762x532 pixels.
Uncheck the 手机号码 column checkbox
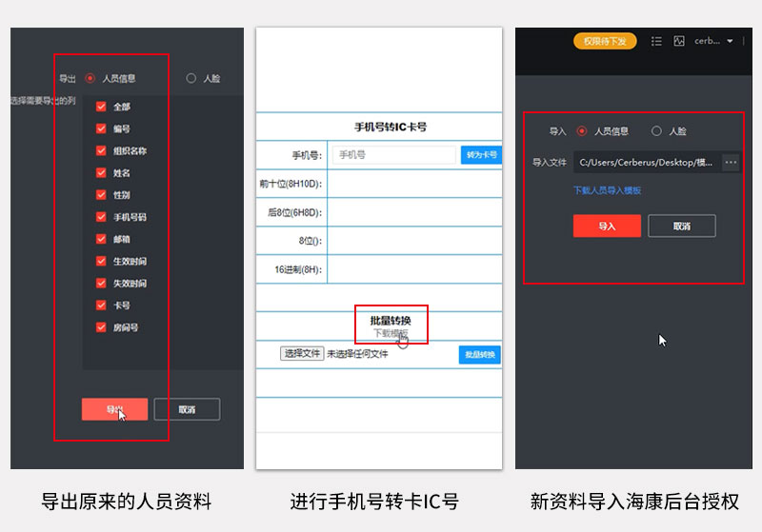pos(101,217)
